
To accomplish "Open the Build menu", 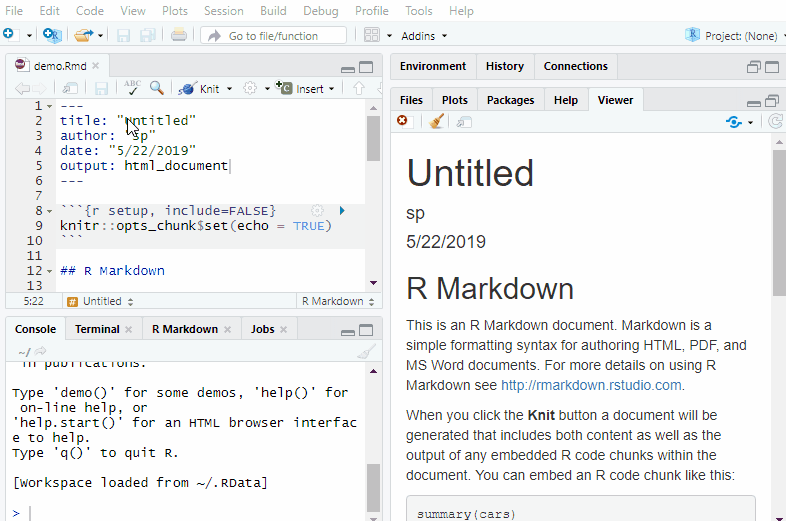I will point(273,11).
